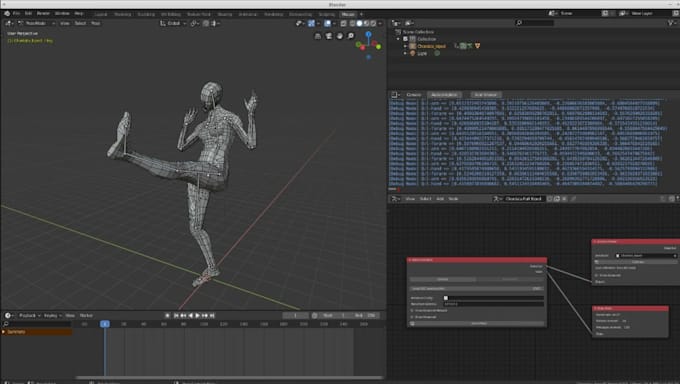Click the blue playhead frame marker

[x=105, y=324]
